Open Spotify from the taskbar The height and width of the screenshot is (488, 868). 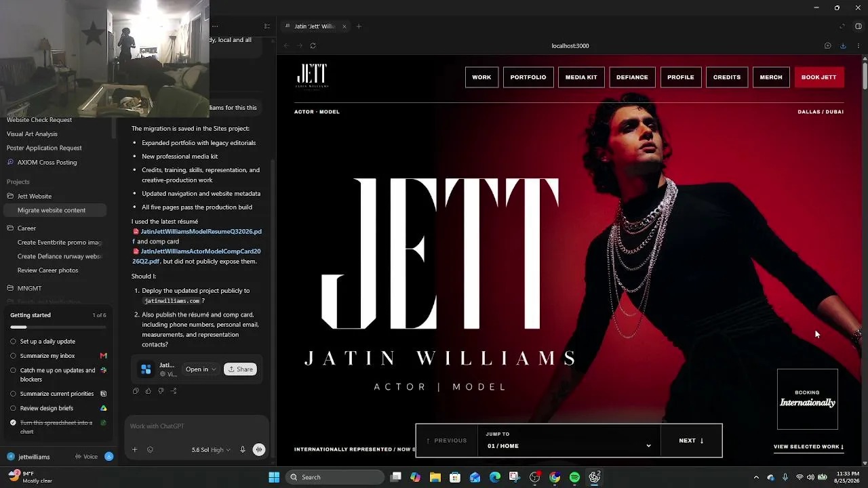(x=574, y=477)
